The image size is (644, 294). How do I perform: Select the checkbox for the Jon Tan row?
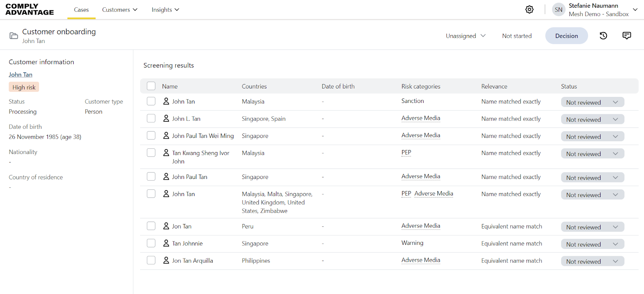(151, 226)
